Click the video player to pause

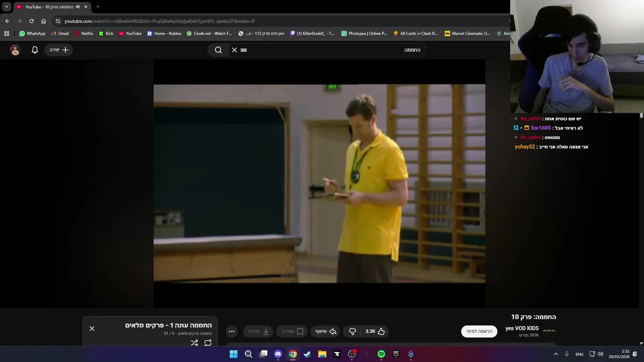[319, 184]
